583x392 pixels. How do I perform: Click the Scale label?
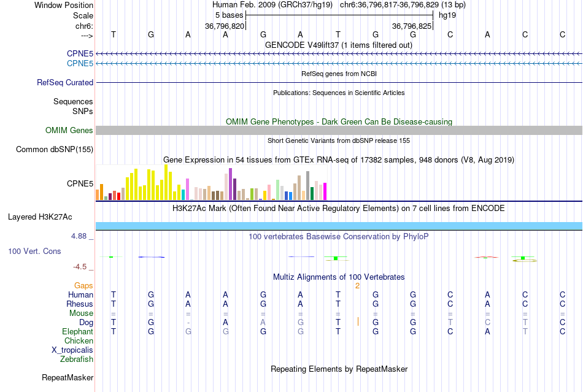[83, 15]
